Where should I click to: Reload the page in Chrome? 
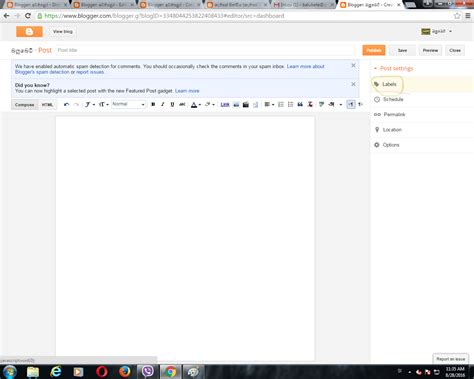tap(28, 16)
